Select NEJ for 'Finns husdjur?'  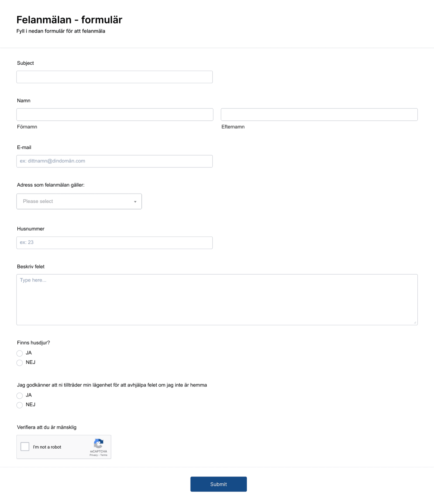click(20, 363)
